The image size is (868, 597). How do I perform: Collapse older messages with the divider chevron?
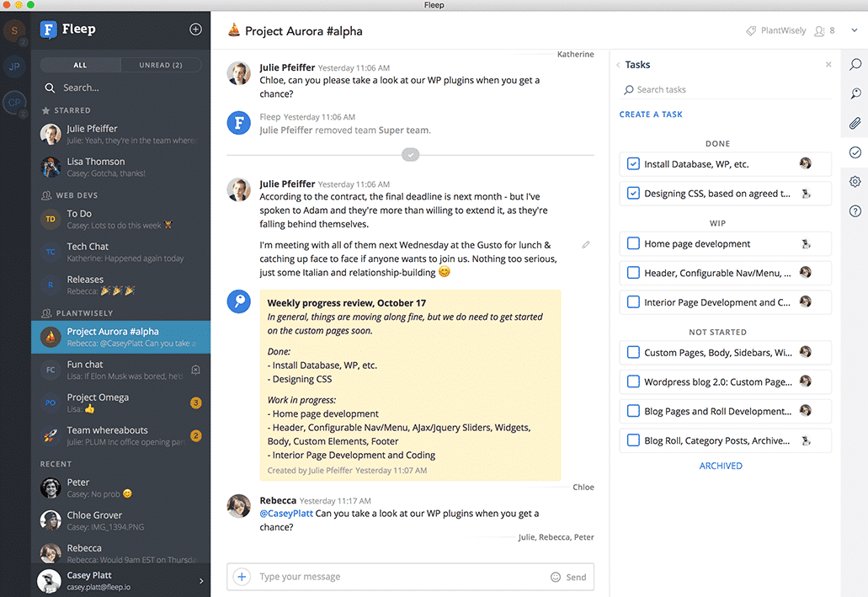[x=410, y=153]
